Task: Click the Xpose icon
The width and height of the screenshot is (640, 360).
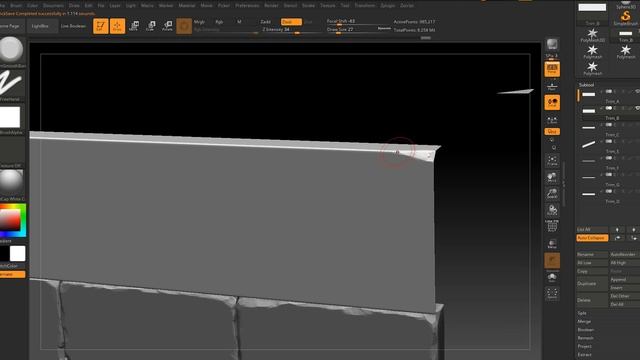Action: click(552, 293)
